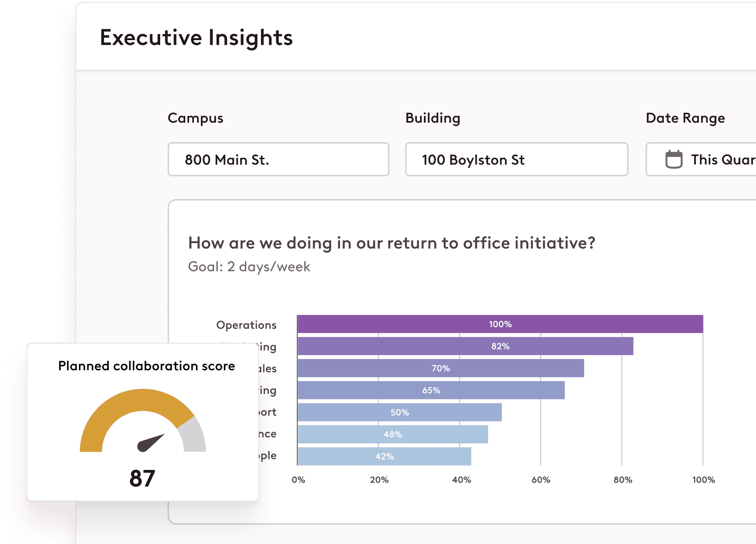Click the return to office initiative question title
This screenshot has width=756, height=544.
pyautogui.click(x=391, y=243)
